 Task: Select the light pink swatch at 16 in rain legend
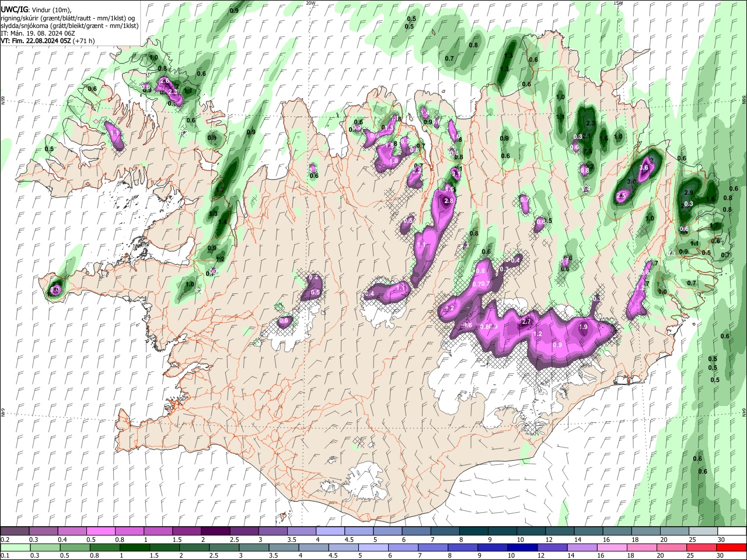tap(612, 547)
